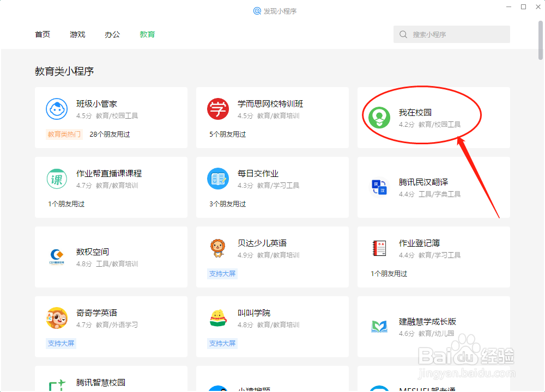Viewport: 545px width, 392px height.
Task: Open the 作业帮直播课课程 title
Action: coord(109,174)
